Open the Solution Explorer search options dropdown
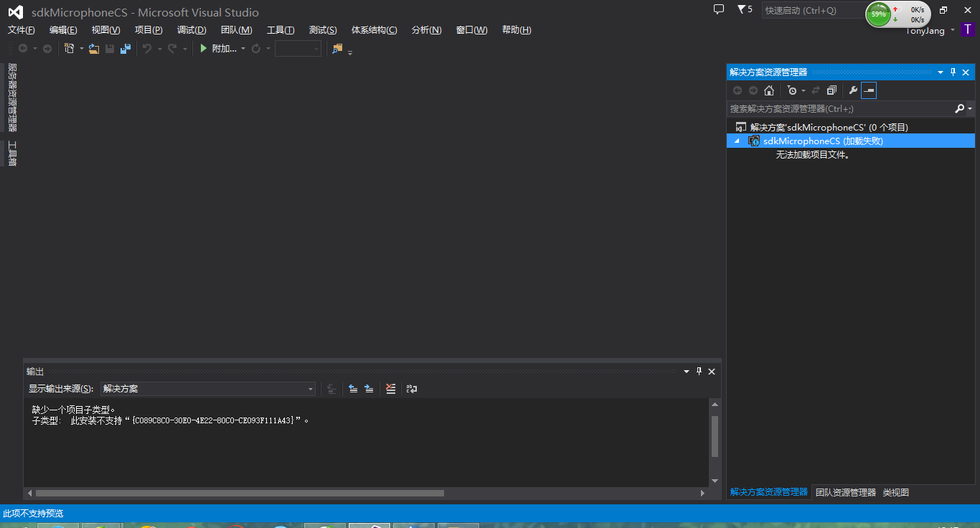The image size is (980, 528). 970,109
